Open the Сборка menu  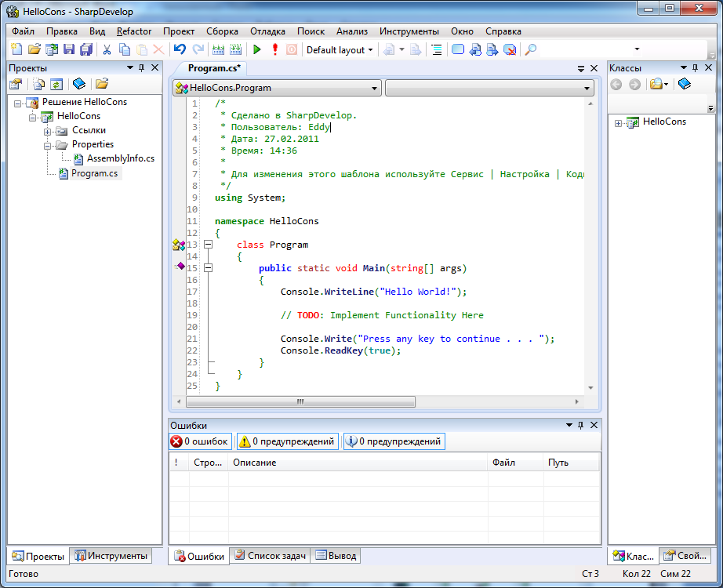[x=222, y=31]
